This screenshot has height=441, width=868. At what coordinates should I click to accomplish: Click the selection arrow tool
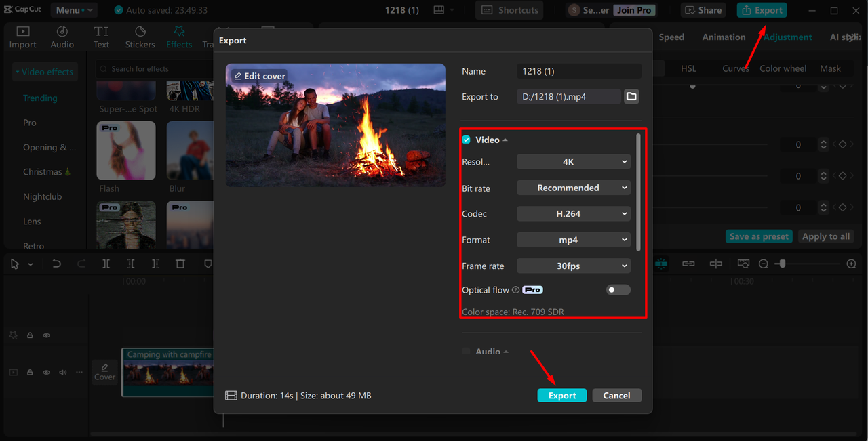tap(15, 264)
